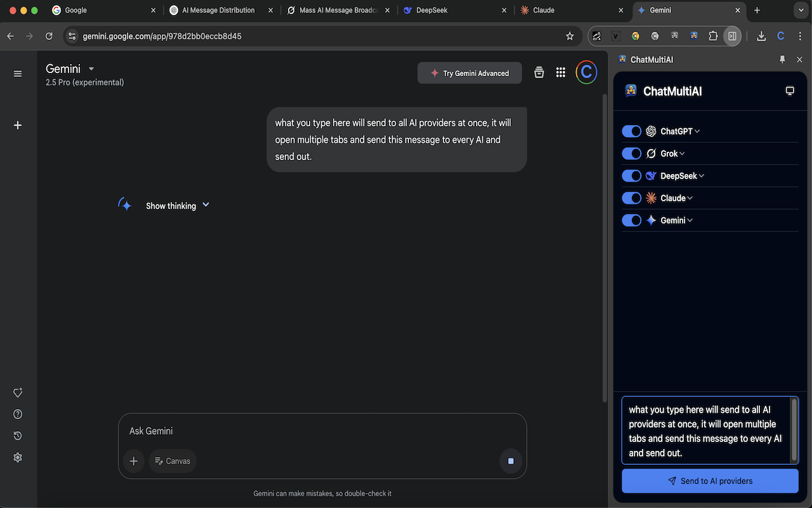The height and width of the screenshot is (508, 812).
Task: Open Chrome Downloads icon
Action: pyautogui.click(x=761, y=36)
